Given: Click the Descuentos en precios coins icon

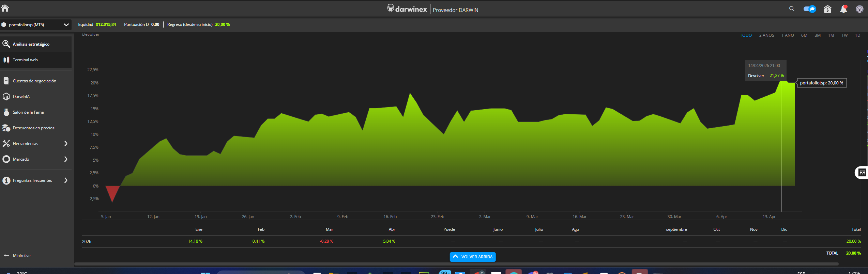Looking at the screenshot, I should click(6, 128).
